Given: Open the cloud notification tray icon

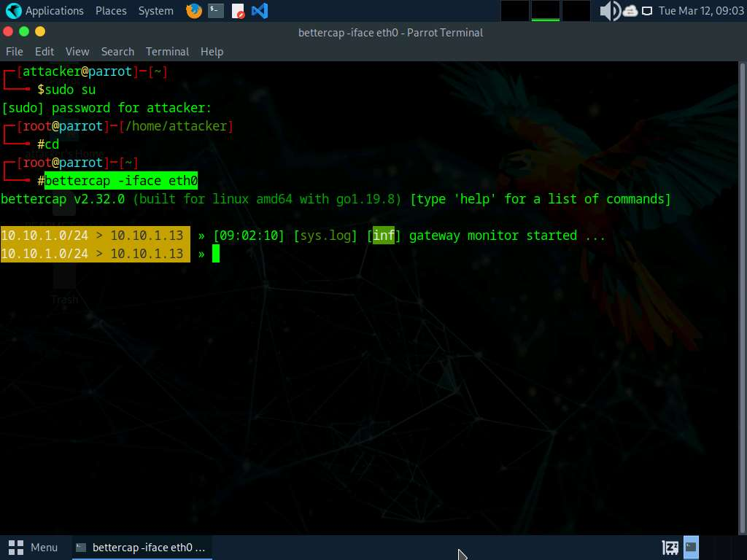Looking at the screenshot, I should (x=630, y=11).
